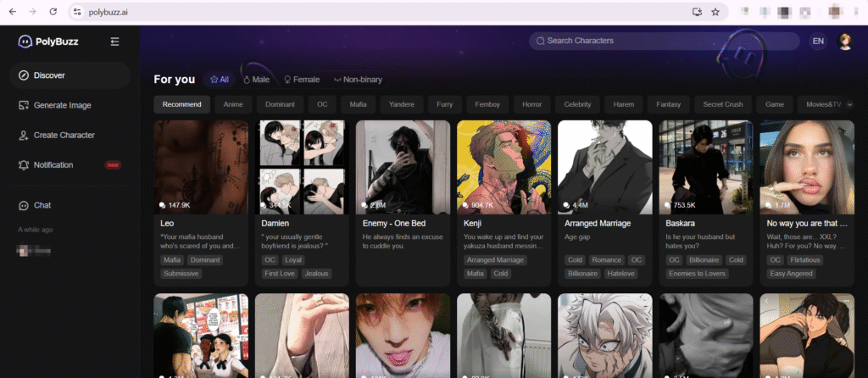Viewport: 868px width, 378px height.
Task: Select the Horror category tab
Action: click(532, 104)
